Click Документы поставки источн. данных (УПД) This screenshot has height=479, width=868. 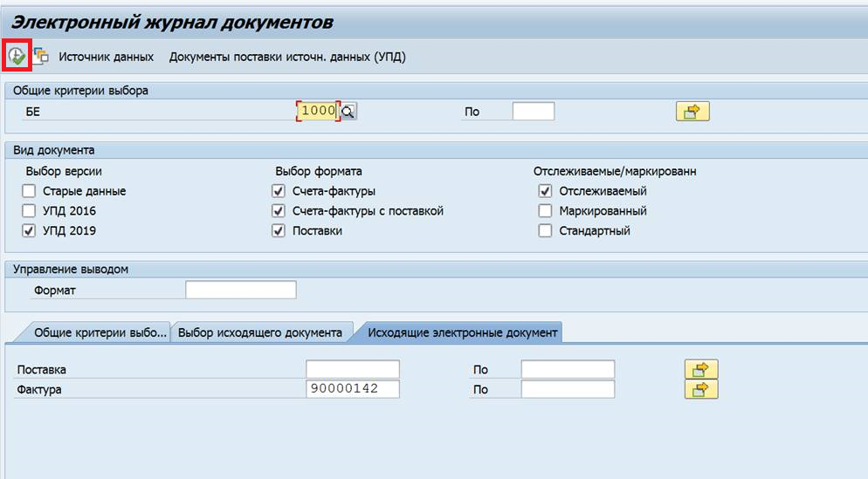point(287,57)
